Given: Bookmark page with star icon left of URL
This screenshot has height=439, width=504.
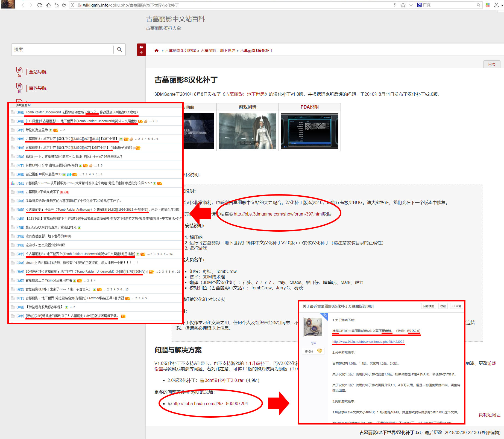Looking at the screenshot, I should [64, 5].
